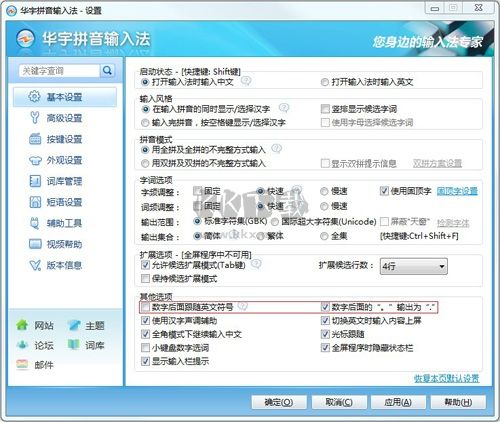500x422 pixels.
Task: Click the 基本设置 gear icon
Action: click(x=34, y=97)
